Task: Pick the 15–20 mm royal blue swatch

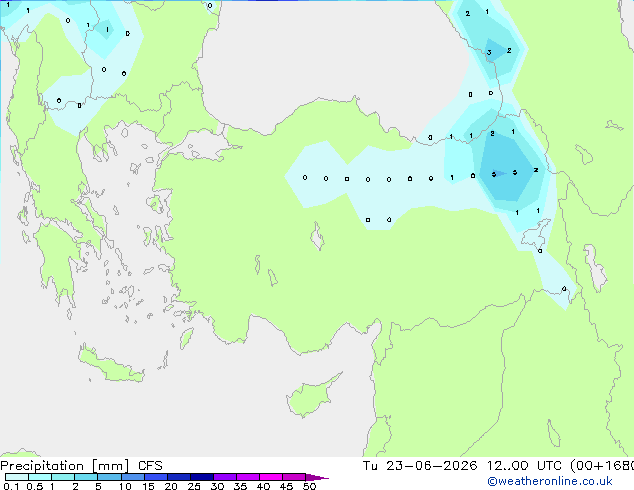Action: 156,477
